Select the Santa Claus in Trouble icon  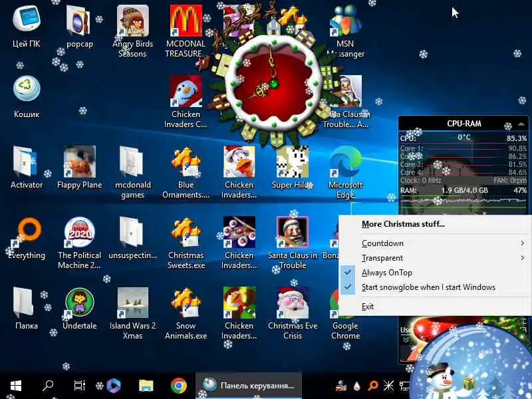pyautogui.click(x=293, y=232)
